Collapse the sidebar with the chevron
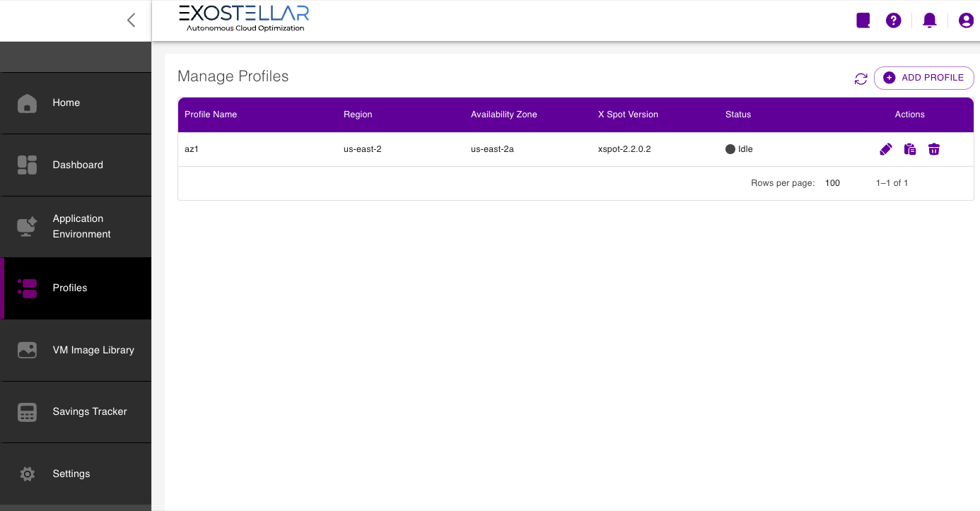 [x=131, y=20]
